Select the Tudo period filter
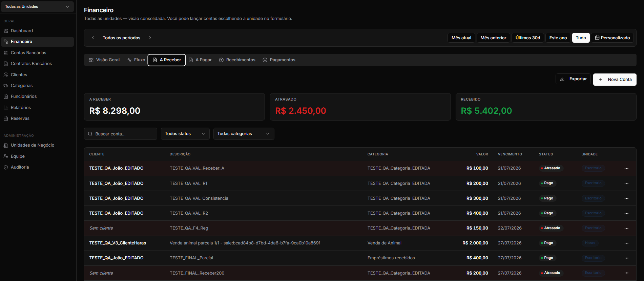 point(581,38)
